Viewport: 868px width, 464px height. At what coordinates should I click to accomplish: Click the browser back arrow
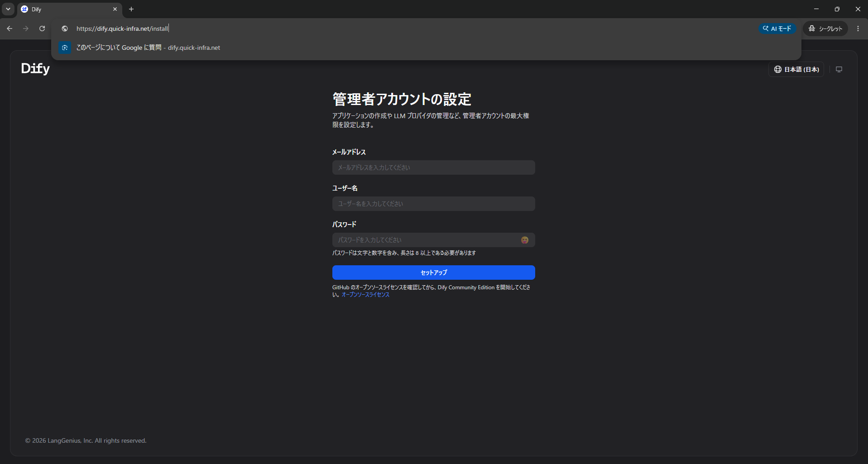pos(10,29)
